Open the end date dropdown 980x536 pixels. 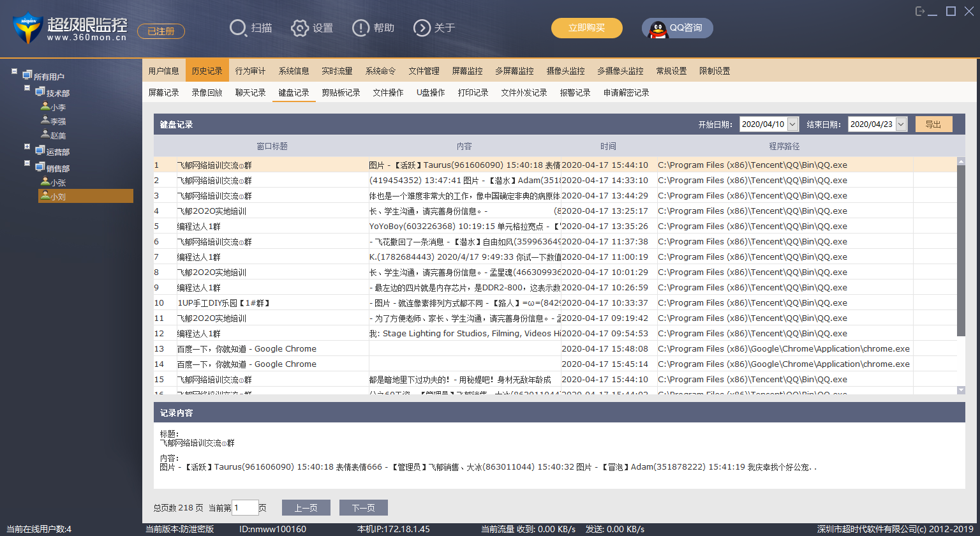(x=901, y=124)
